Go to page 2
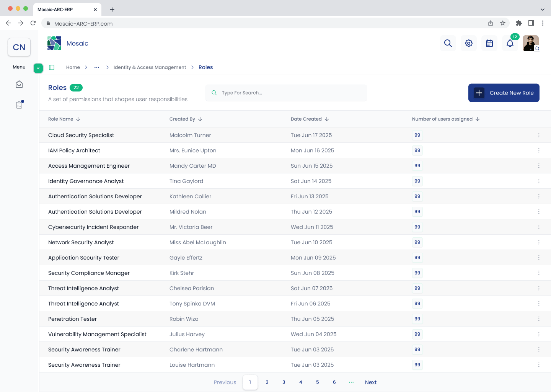 coord(267,382)
